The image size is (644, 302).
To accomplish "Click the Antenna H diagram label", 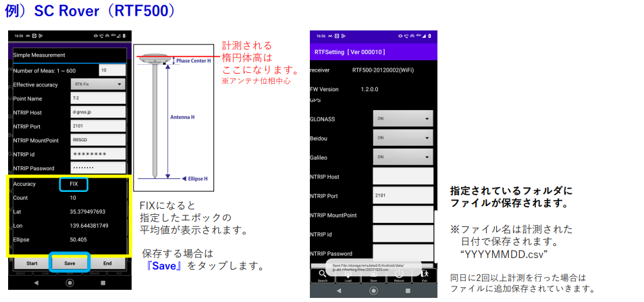I will (x=182, y=117).
